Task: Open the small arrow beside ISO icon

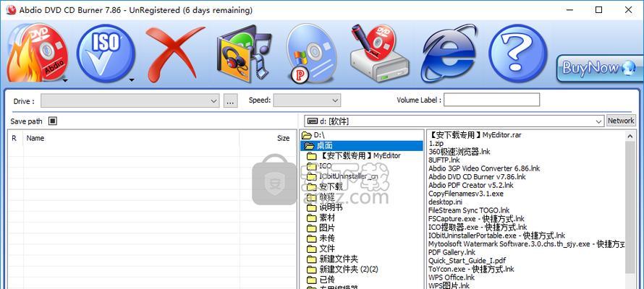Action: [x=132, y=80]
